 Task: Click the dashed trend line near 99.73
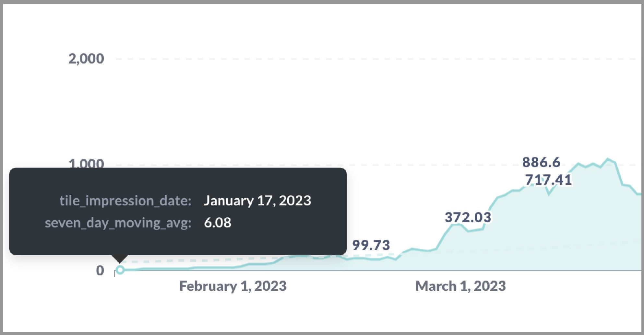(x=373, y=256)
